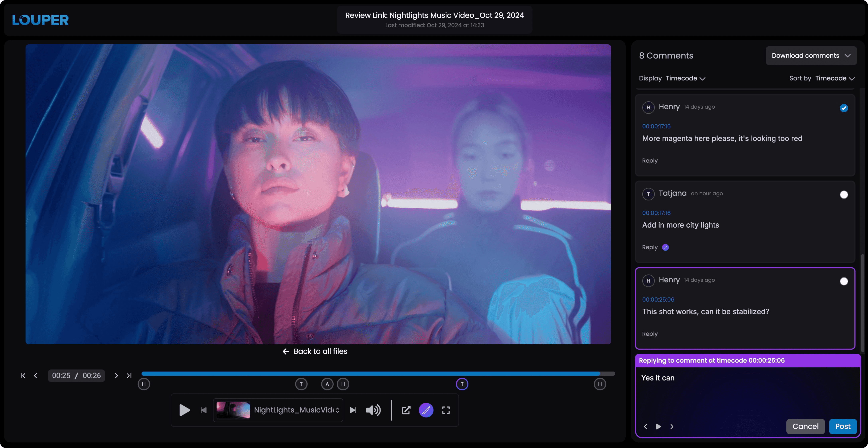Go back to all files
This screenshot has width=868, height=448.
315,351
